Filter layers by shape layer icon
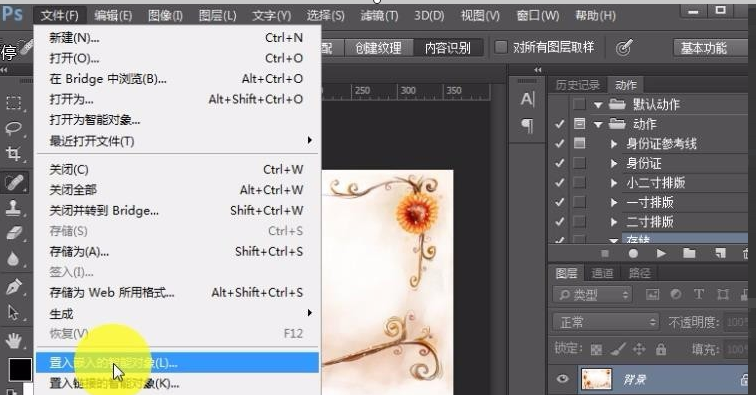 click(x=723, y=294)
